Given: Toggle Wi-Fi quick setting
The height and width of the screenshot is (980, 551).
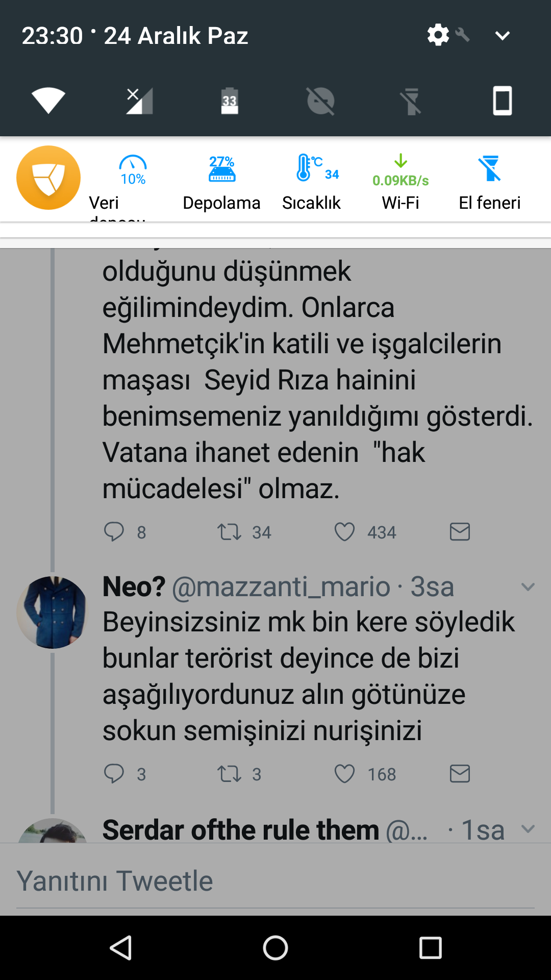Looking at the screenshot, I should [x=48, y=100].
